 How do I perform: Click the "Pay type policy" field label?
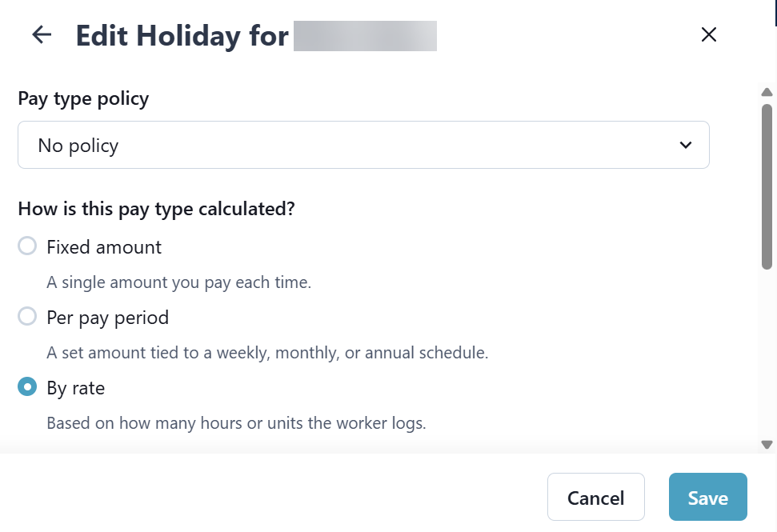pos(83,98)
